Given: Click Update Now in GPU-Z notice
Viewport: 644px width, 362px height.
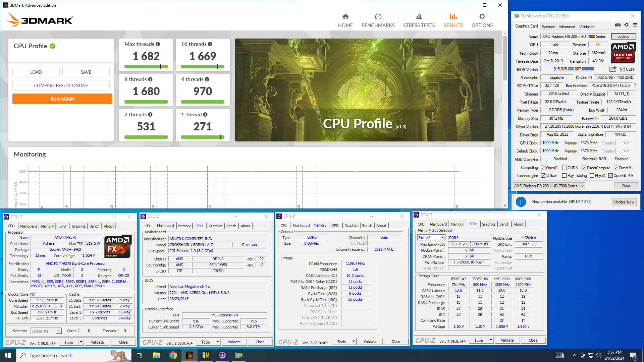Looking at the screenshot, I should coord(624,202).
